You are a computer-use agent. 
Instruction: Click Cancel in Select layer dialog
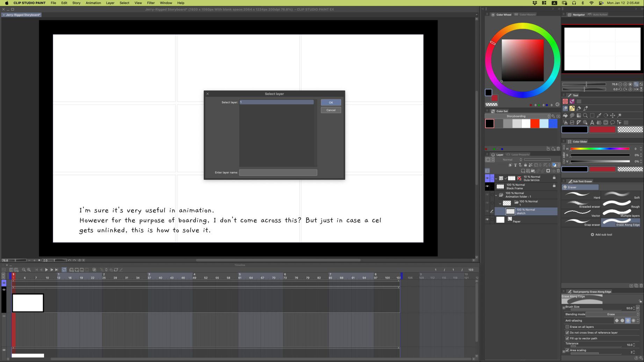[x=331, y=110]
